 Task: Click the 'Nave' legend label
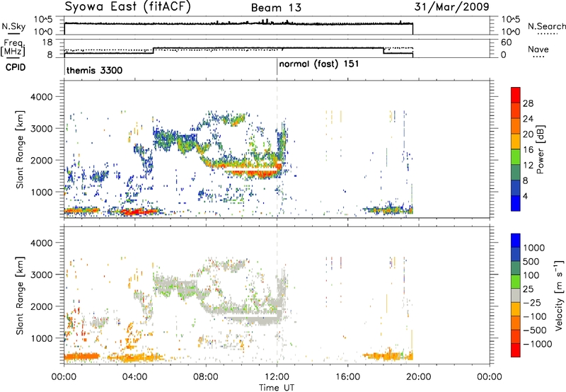coord(538,50)
